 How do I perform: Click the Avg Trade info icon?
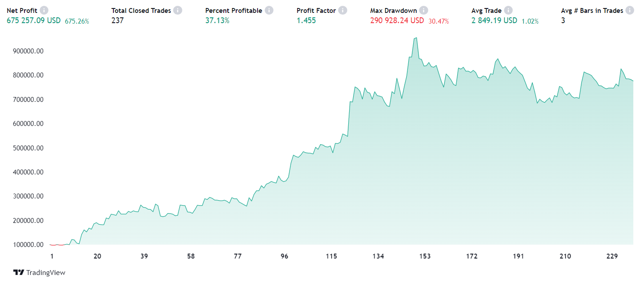pyautogui.click(x=508, y=10)
